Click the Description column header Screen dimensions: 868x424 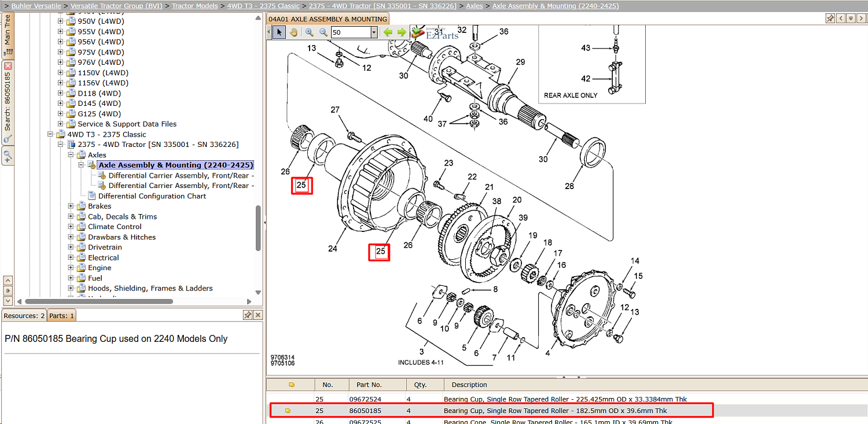[x=655, y=385]
